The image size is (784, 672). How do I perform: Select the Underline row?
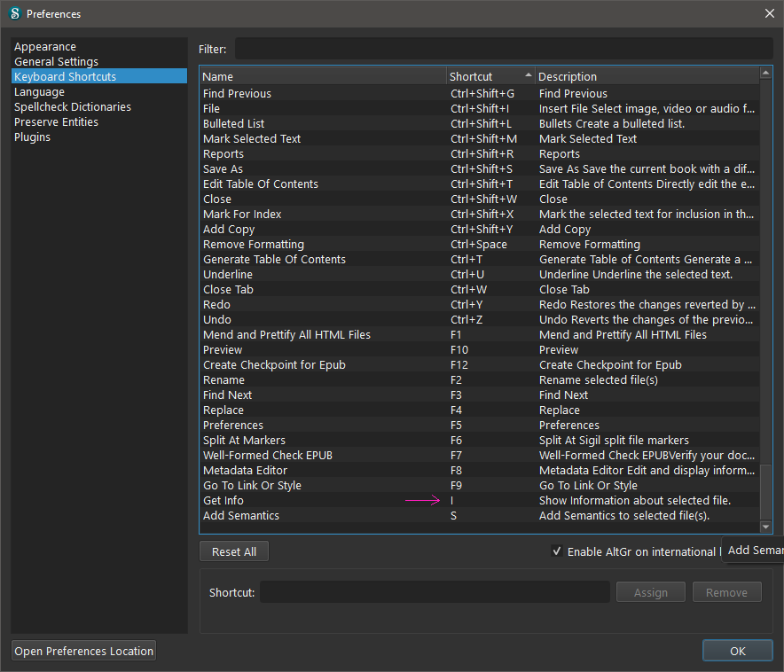pos(480,274)
